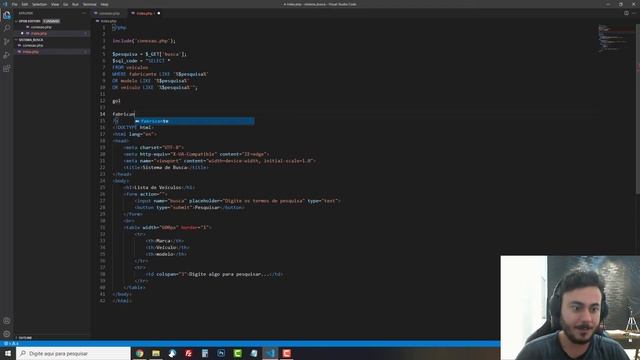Click the 'FROM veiculos' SQL line
Image resolution: width=640 pixels, height=360 pixels.
click(130, 67)
